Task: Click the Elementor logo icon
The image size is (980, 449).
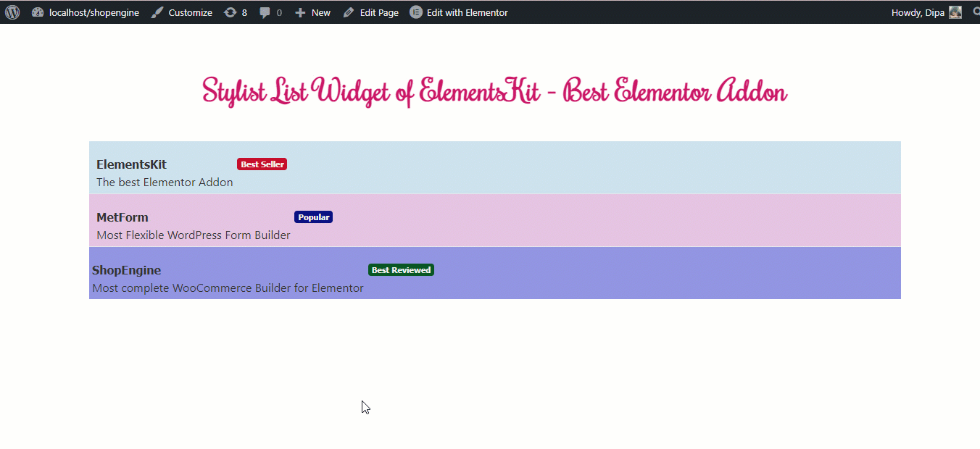Action: point(415,12)
